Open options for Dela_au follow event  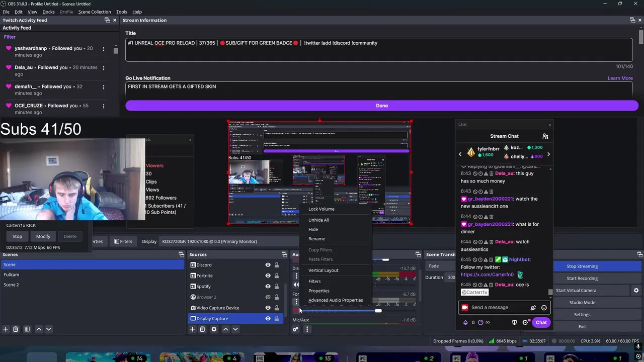pyautogui.click(x=104, y=68)
